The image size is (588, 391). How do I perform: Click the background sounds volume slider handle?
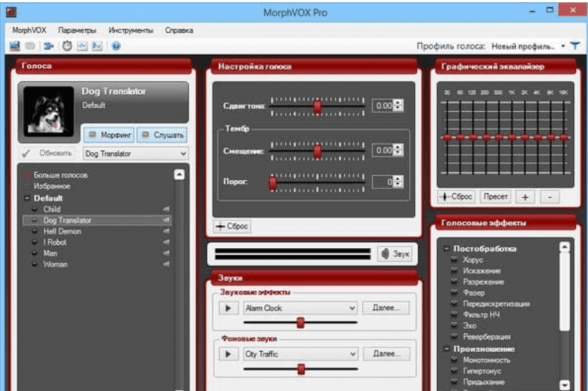pos(301,369)
